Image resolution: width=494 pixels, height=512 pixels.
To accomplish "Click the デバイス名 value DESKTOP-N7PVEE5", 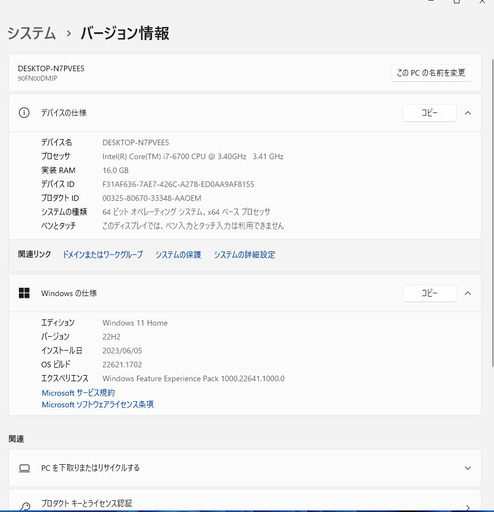I will 136,143.
